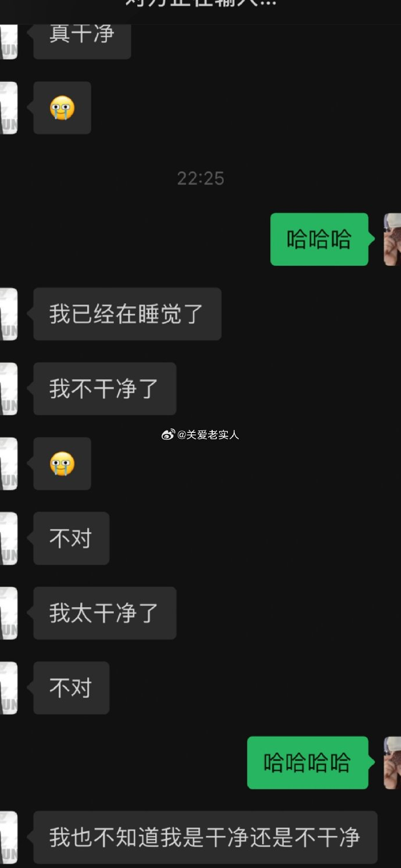Select the crying emoji below 真干净

click(62, 107)
